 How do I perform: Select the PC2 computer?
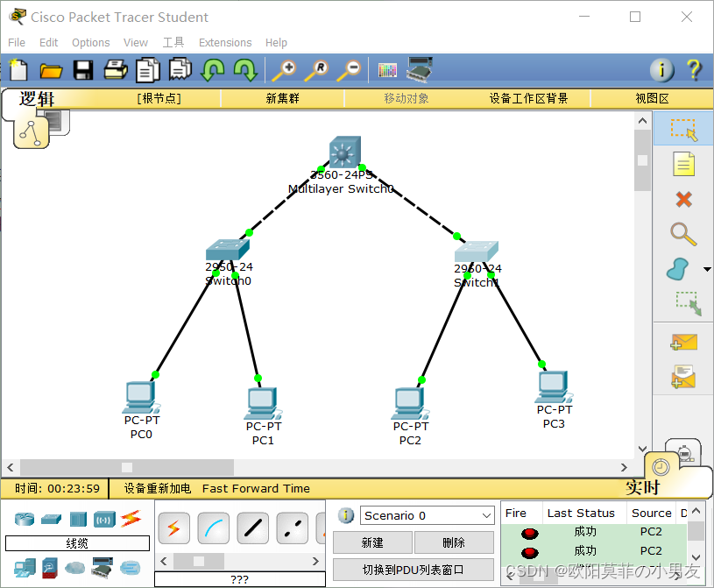[x=410, y=404]
